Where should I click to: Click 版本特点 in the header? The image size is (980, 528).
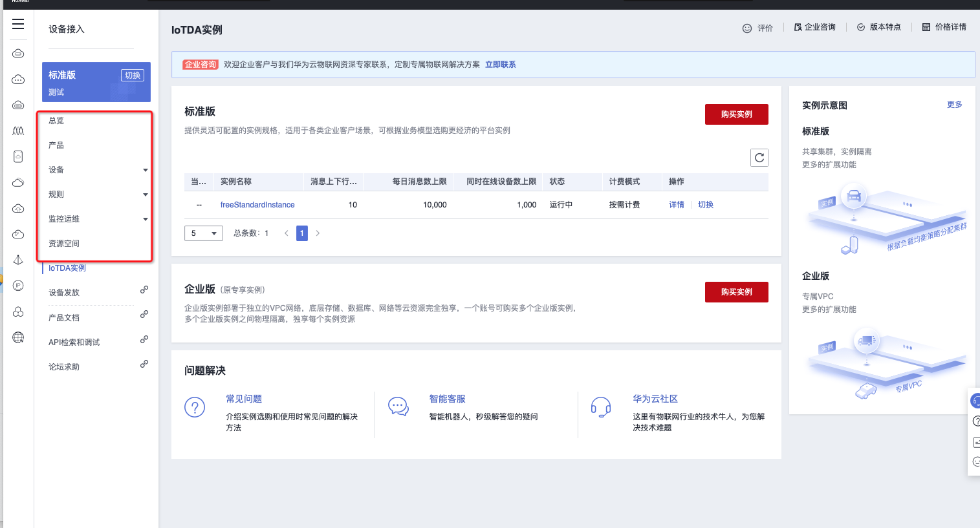[886, 27]
